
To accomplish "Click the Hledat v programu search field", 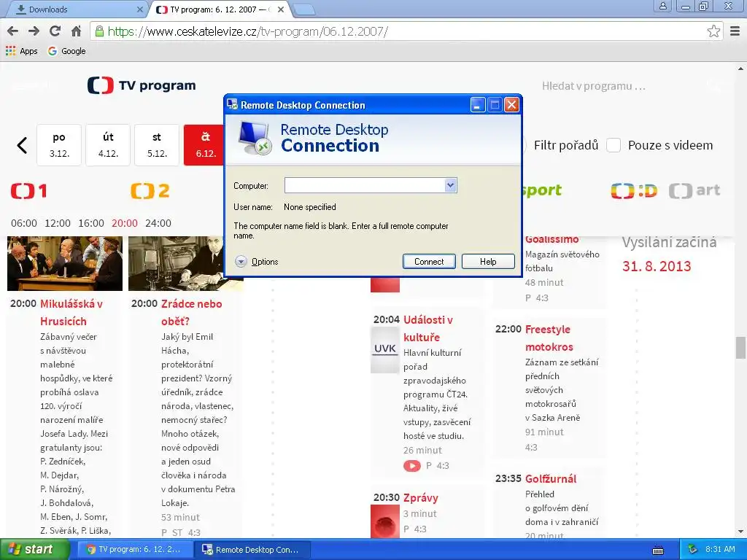I will pos(593,86).
